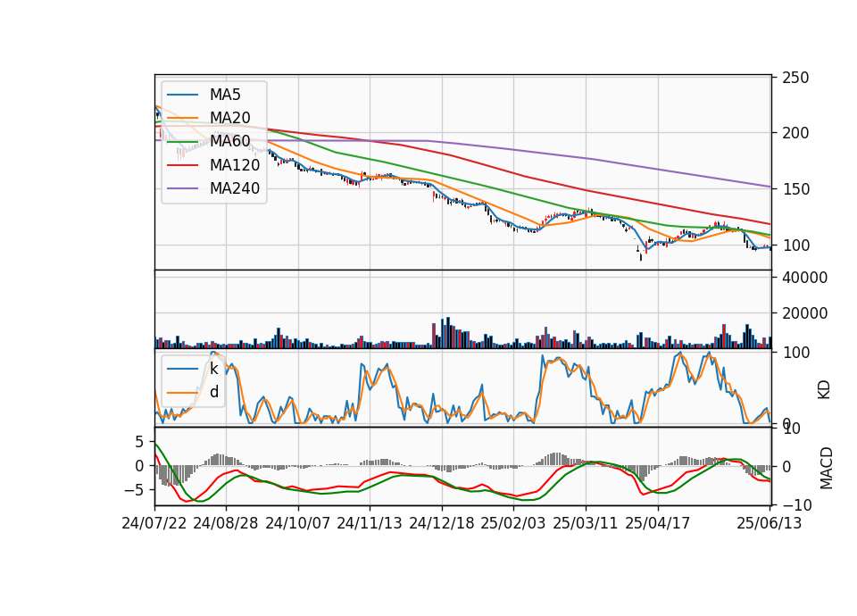This screenshot has width=857, height=616.
Task: Click the MA240 purple legend line sample
Action: pos(182,188)
